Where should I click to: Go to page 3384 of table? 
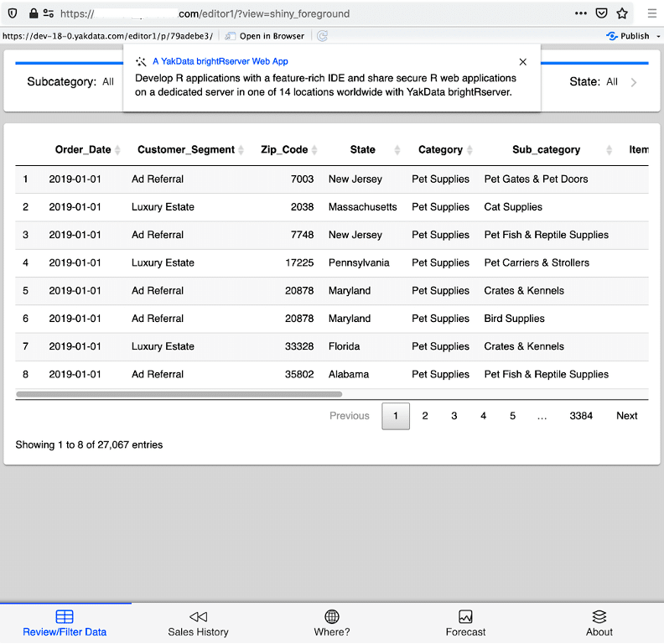(580, 416)
